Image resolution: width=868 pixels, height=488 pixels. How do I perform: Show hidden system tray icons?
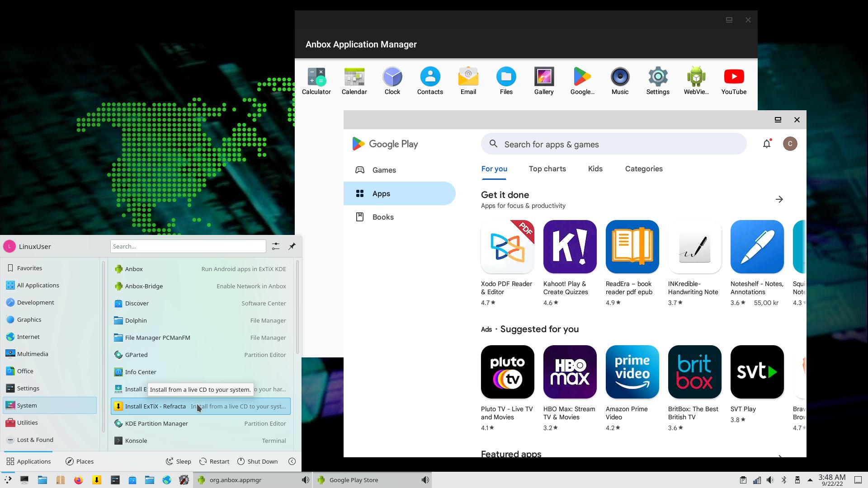pyautogui.click(x=810, y=480)
